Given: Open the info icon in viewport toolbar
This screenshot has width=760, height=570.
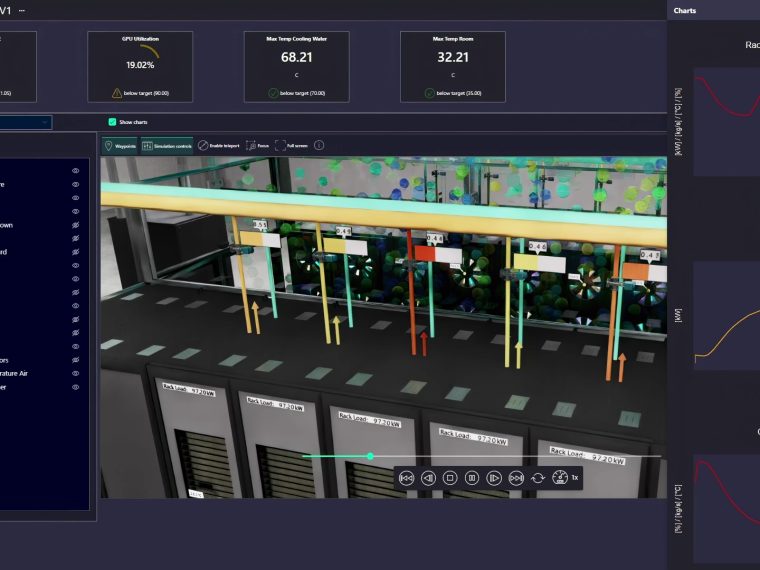Looking at the screenshot, I should [319, 145].
